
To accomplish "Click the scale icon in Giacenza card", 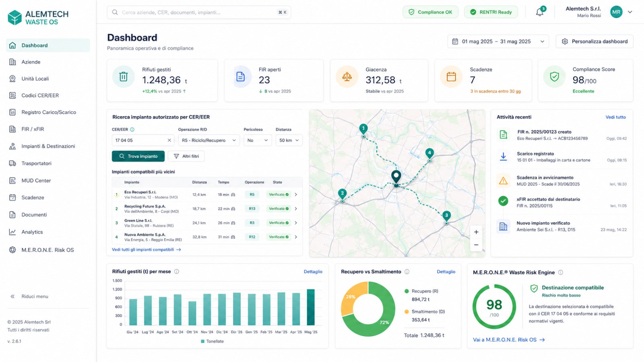I will tap(347, 76).
